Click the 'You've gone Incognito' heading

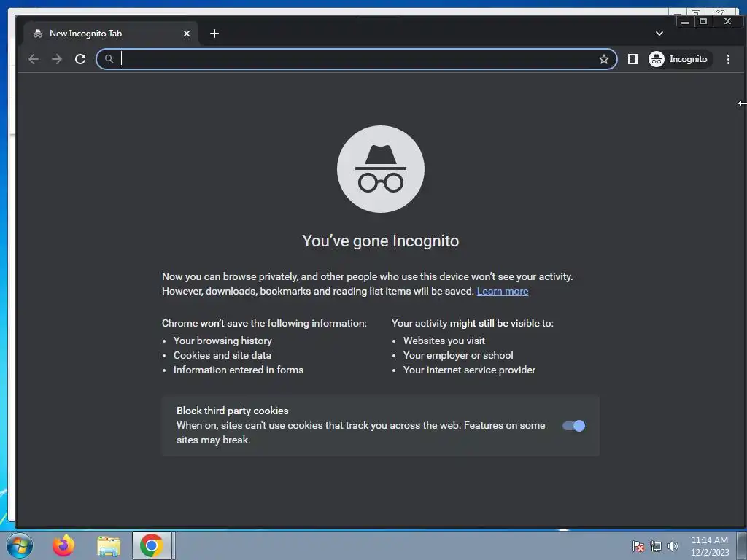point(381,241)
